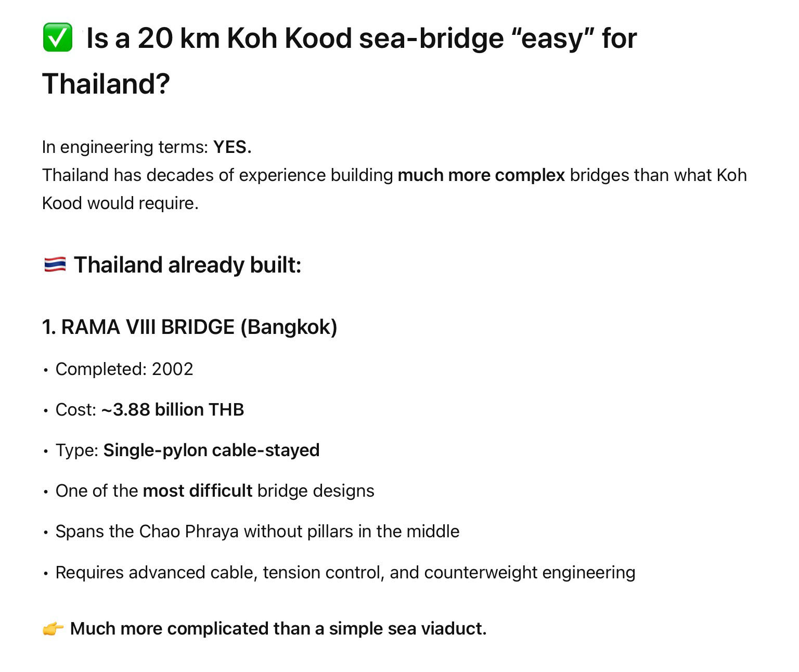Click the word Thailand? in the heading
Screen dimensions: 799x672
(x=106, y=84)
